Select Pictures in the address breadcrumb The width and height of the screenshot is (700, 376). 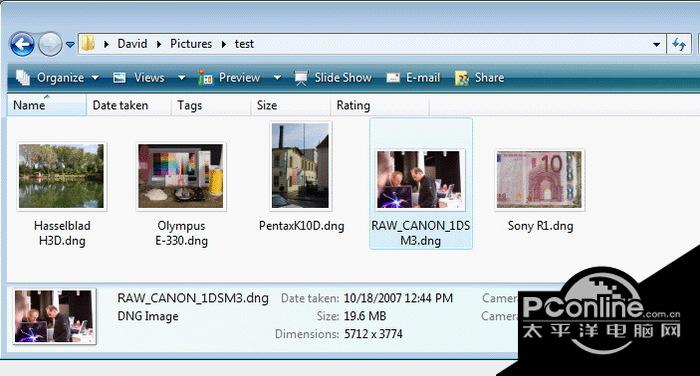click(191, 44)
